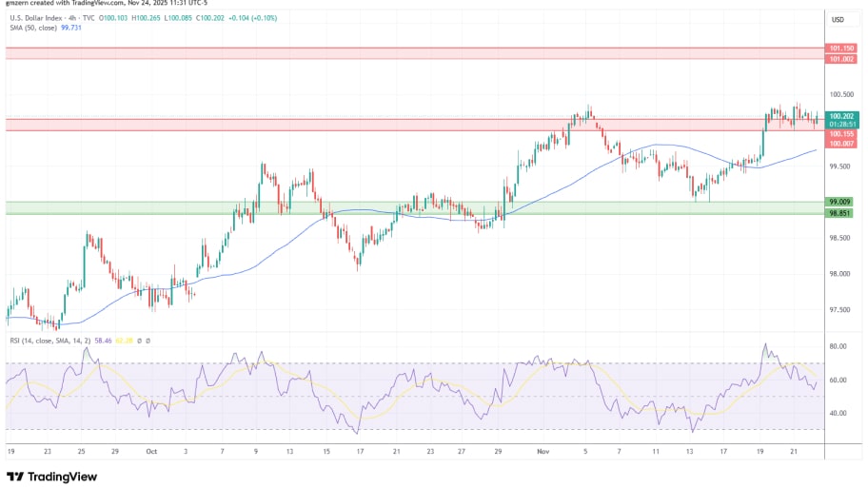Click the USD currency button
Viewport: 868px width, 488px height.
(x=838, y=20)
